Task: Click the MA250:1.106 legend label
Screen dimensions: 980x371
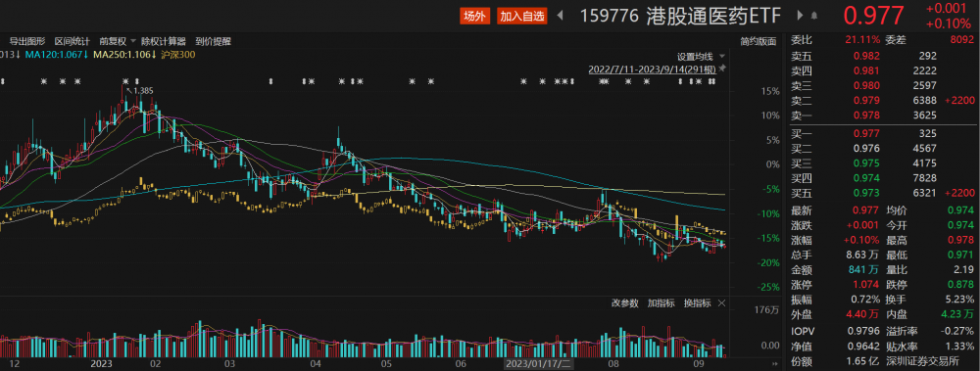Action: (x=125, y=55)
